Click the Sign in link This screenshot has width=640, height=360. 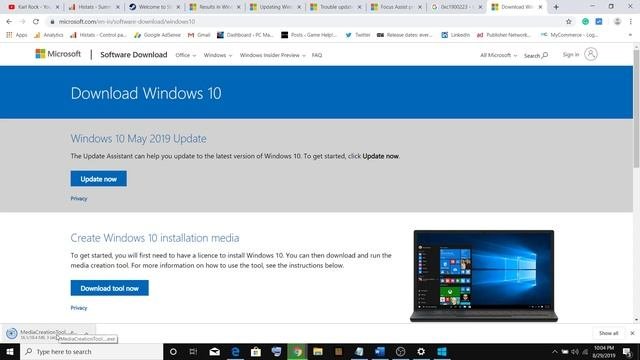click(x=571, y=54)
